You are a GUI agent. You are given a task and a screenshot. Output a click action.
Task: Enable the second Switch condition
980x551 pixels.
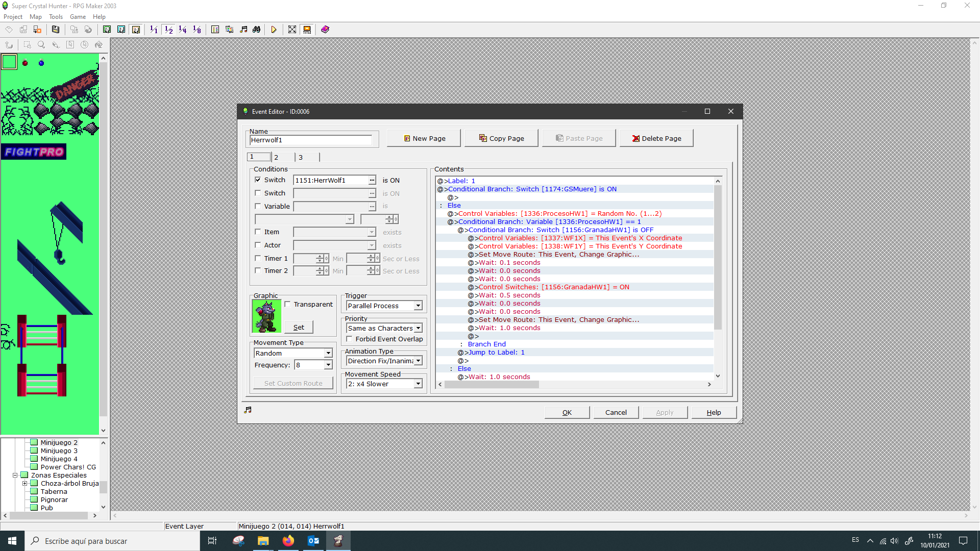[258, 193]
